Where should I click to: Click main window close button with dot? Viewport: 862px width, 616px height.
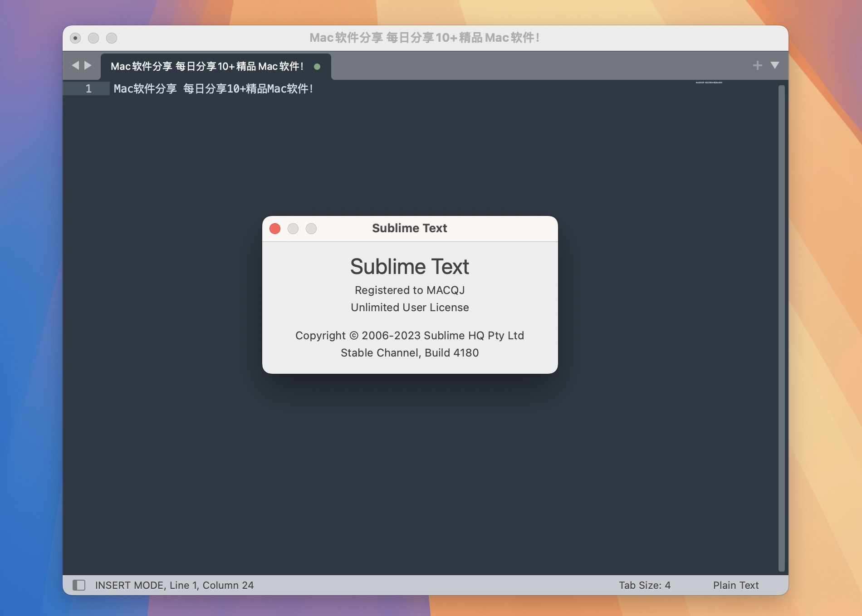[75, 38]
